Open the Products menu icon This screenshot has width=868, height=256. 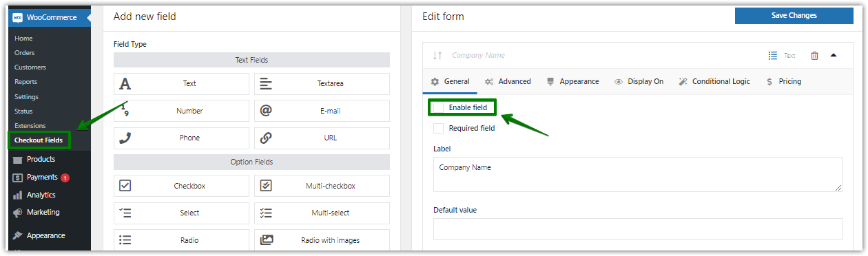pos(18,160)
